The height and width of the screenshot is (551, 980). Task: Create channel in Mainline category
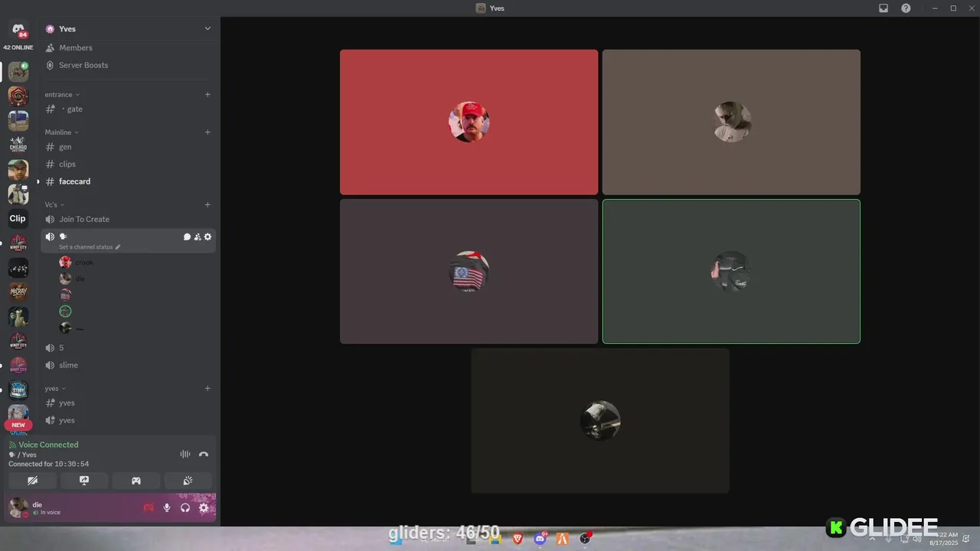[x=207, y=132]
